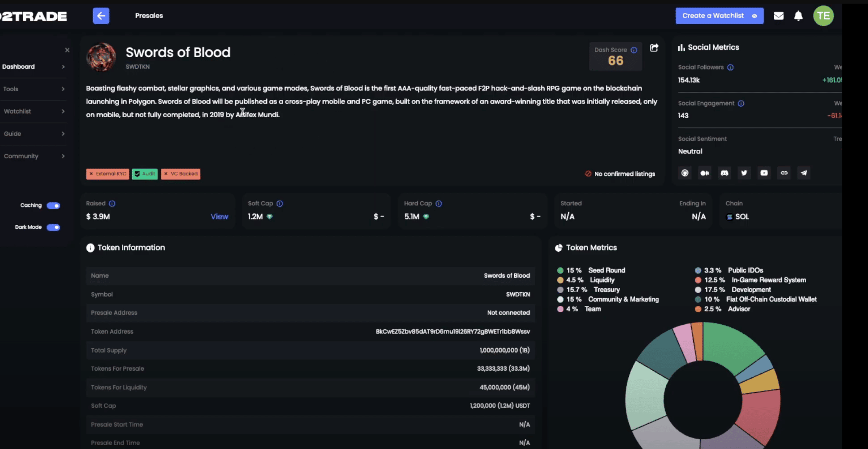Expand the Dashboard sidebar menu
Image resolution: width=868 pixels, height=449 pixels.
[33, 67]
